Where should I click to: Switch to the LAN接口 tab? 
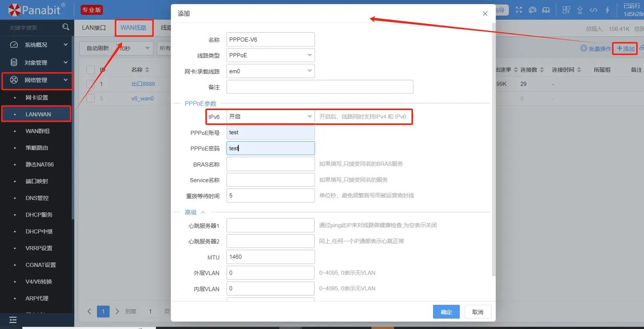[x=94, y=28]
